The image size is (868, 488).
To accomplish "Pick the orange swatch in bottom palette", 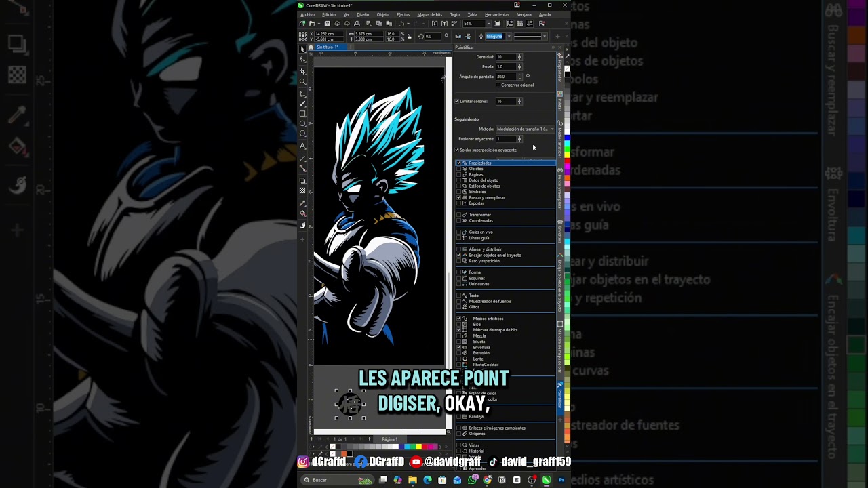I will click(x=344, y=454).
